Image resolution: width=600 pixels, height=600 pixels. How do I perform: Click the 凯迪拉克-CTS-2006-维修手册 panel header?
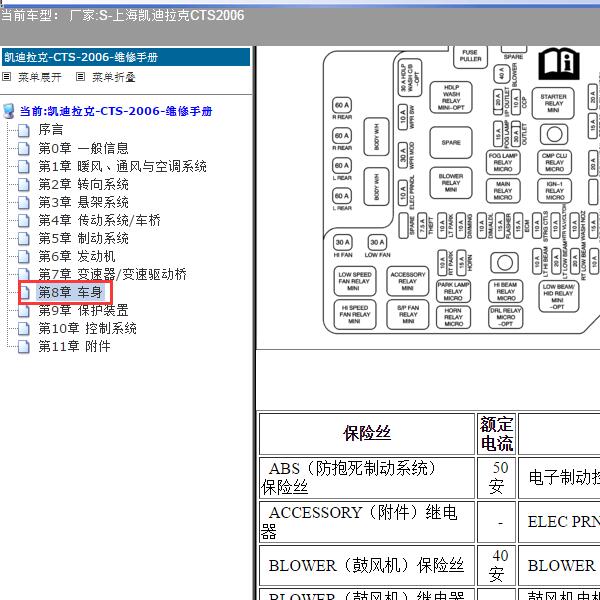tap(126, 57)
